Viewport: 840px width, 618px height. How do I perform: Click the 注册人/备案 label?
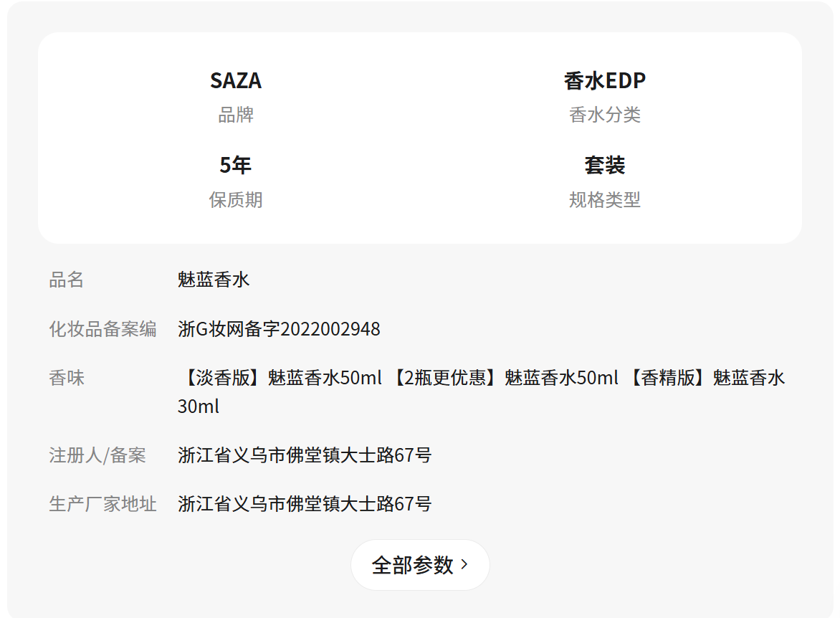97,455
